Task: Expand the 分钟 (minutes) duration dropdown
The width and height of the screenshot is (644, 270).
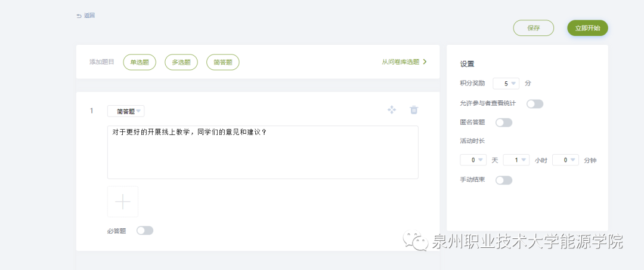Action: coord(565,160)
